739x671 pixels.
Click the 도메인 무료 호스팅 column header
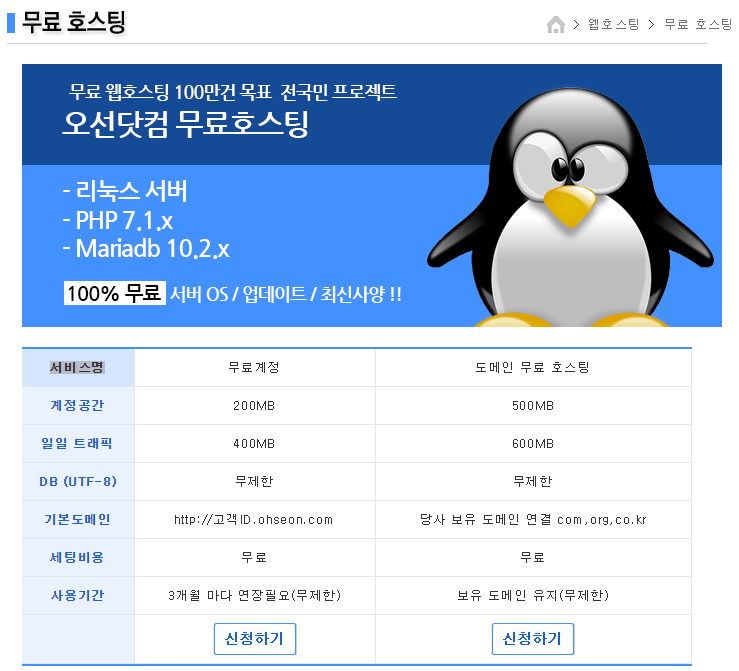pos(533,368)
